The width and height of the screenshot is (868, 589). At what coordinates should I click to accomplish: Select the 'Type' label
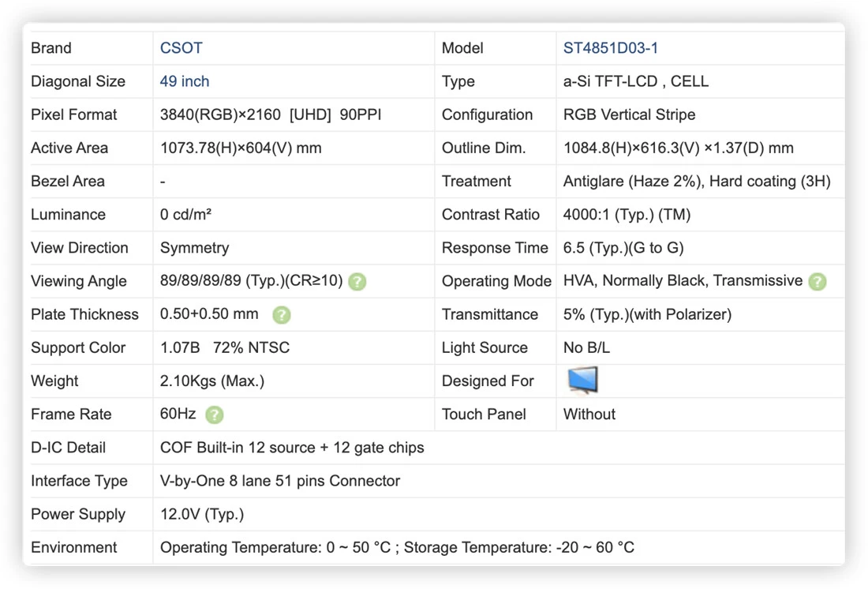click(x=458, y=81)
